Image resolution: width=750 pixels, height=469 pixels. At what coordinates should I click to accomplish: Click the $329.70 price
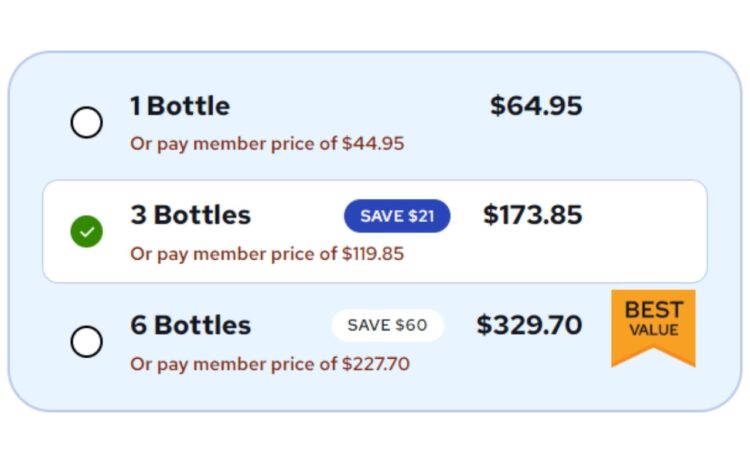click(529, 325)
